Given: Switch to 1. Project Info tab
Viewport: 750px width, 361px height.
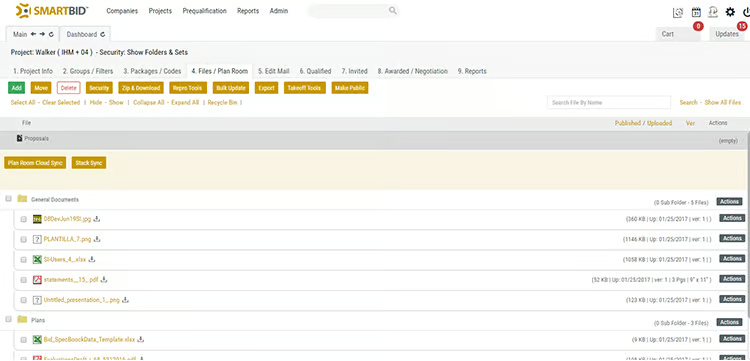Looking at the screenshot, I should [33, 71].
